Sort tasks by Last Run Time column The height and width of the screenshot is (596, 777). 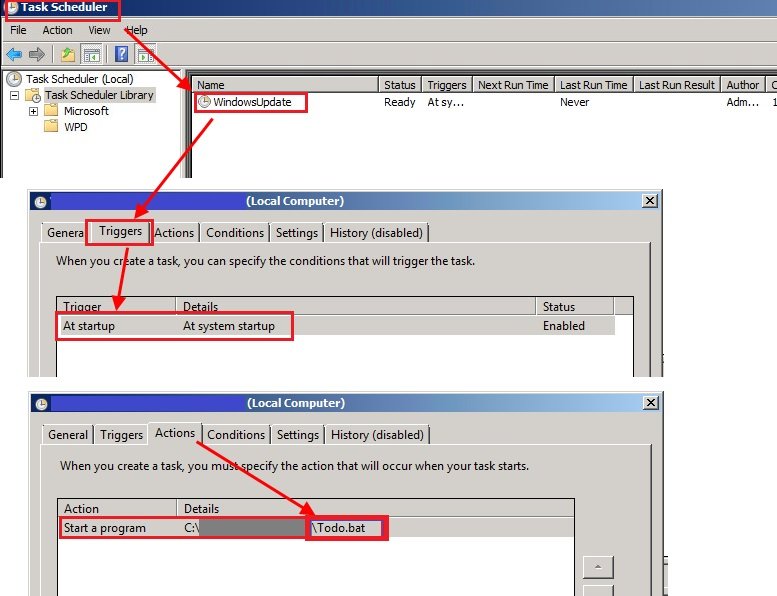(x=593, y=85)
